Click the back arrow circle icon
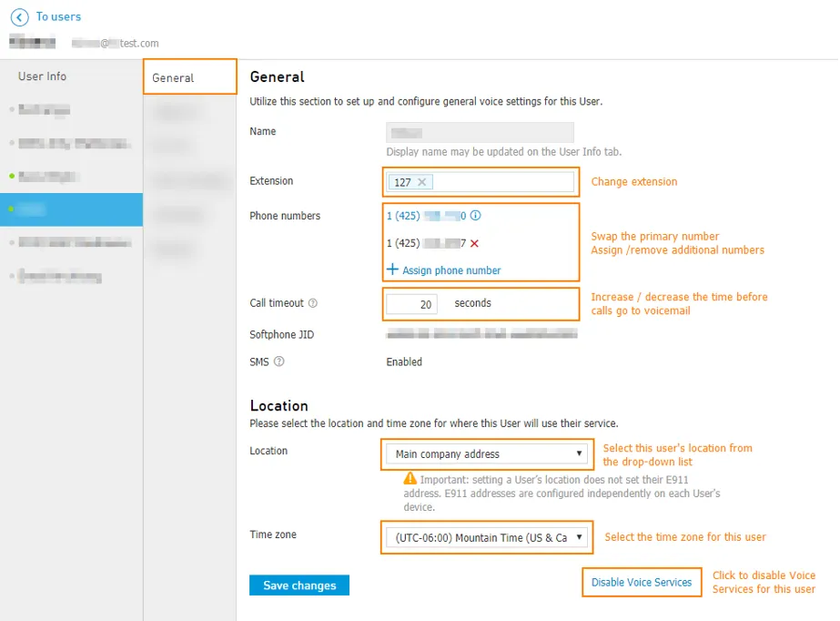 pos(19,17)
